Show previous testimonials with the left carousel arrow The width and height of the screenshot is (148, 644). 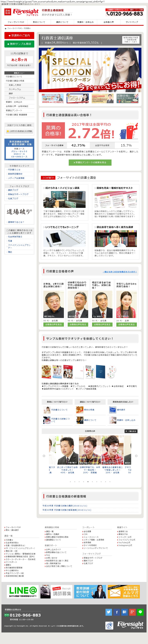pyautogui.click(x=44, y=456)
